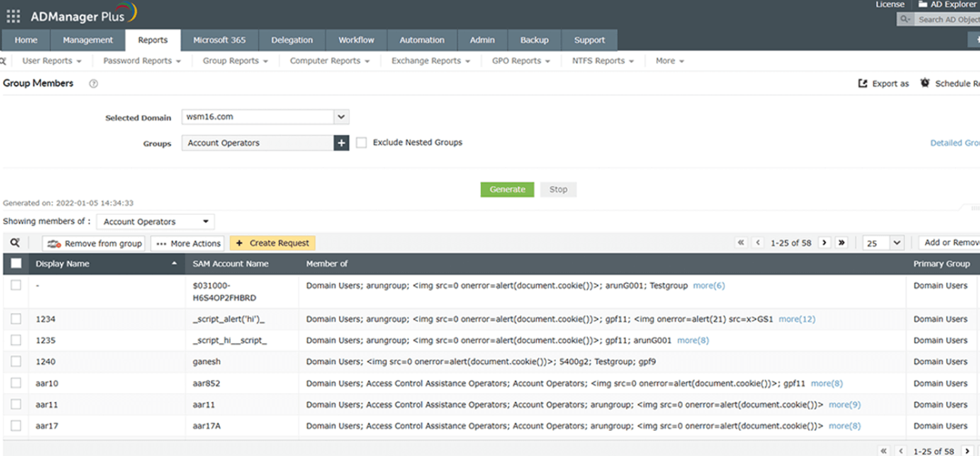Expand GPO Reports menu
The width and height of the screenshot is (980, 456).
point(521,61)
